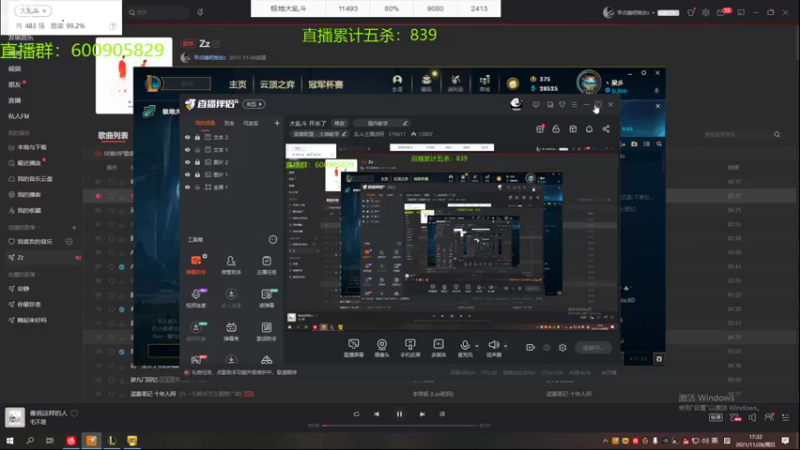This screenshot has height=450, width=800.
Task: Open the 弹幕助手 danmaku assistant tool
Action: (196, 265)
